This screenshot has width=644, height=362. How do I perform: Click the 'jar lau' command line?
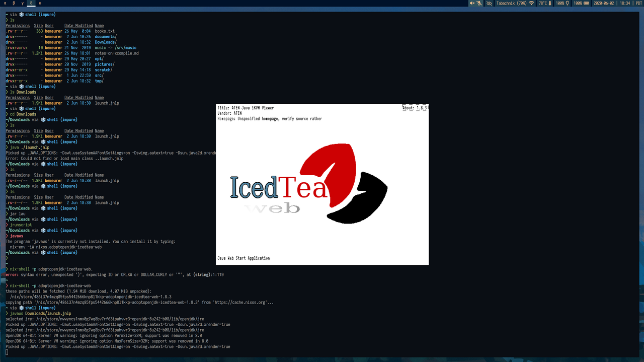coord(18,214)
